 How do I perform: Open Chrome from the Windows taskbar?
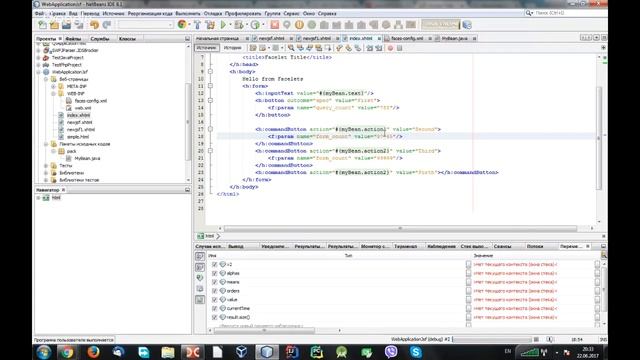point(67,352)
